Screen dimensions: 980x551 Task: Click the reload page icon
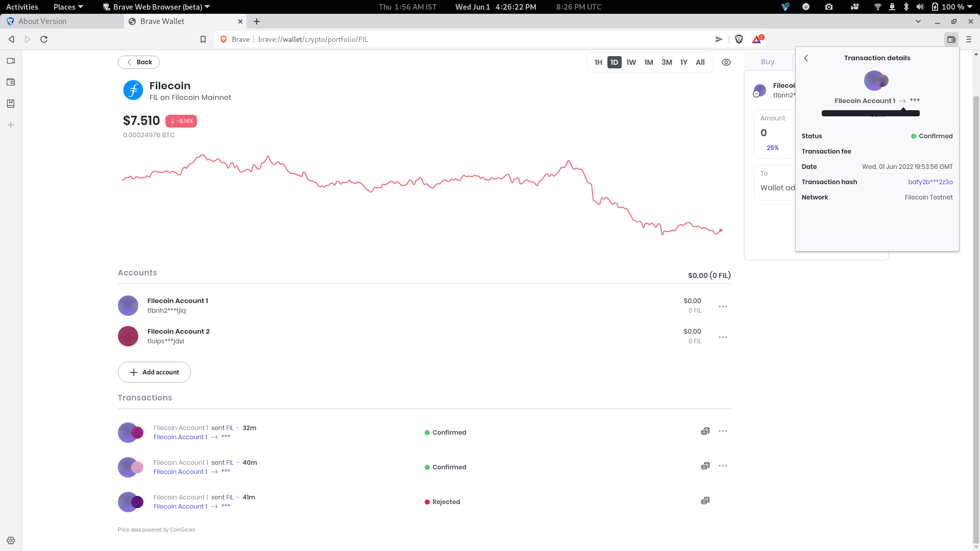[44, 39]
